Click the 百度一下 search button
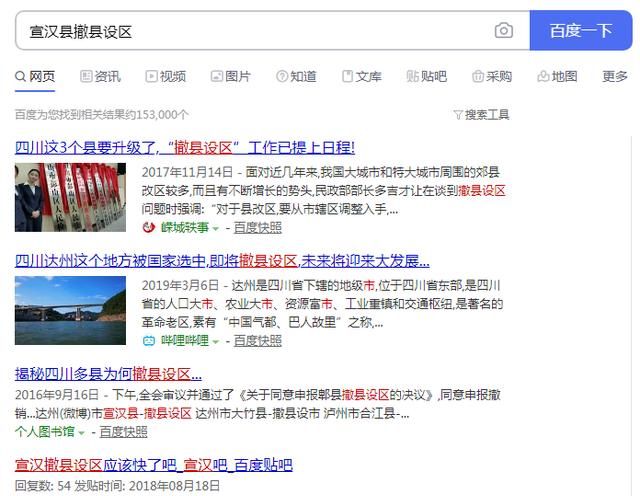The width and height of the screenshot is (640, 496). (581, 31)
